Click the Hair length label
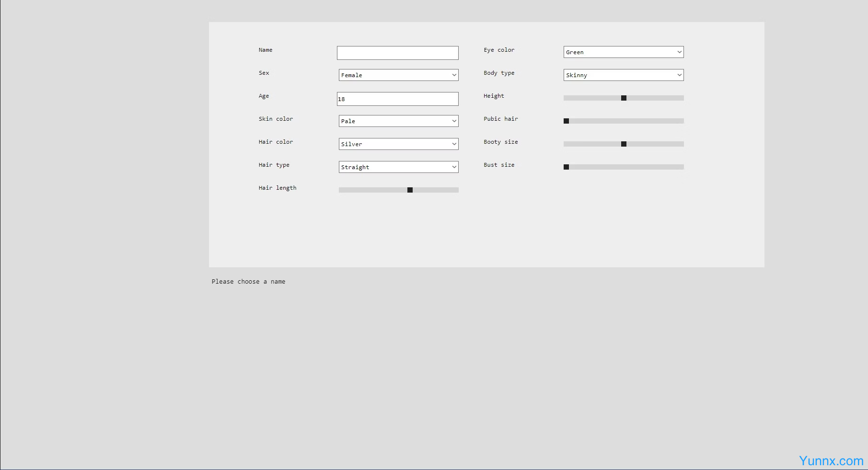The image size is (868, 470). coord(278,188)
